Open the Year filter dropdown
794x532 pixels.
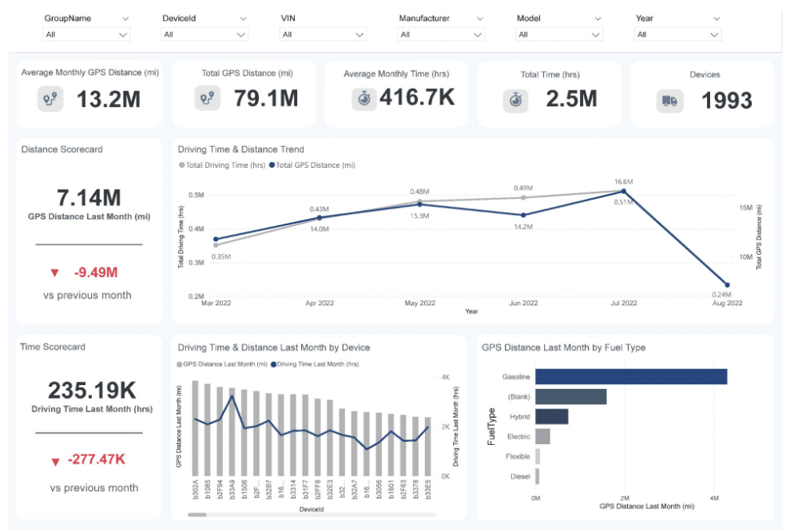pyautogui.click(x=677, y=34)
